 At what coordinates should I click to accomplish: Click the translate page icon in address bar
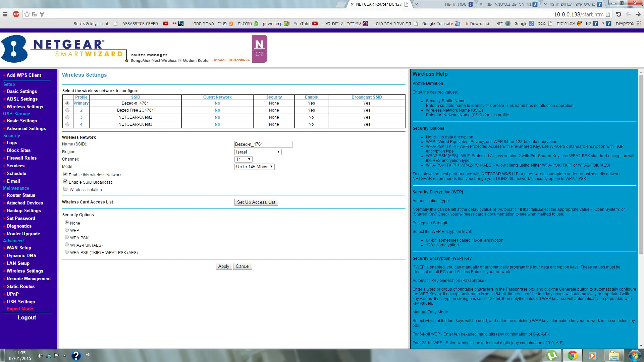point(34,14)
